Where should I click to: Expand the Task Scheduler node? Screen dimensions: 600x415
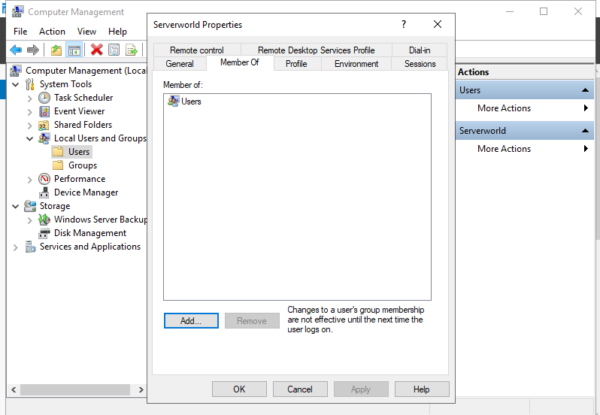click(x=30, y=98)
